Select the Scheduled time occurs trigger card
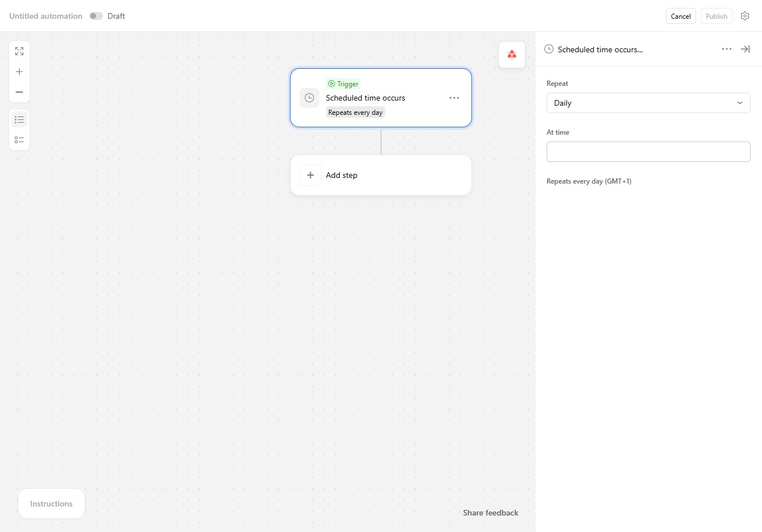This screenshot has height=532, width=762. pos(381,98)
